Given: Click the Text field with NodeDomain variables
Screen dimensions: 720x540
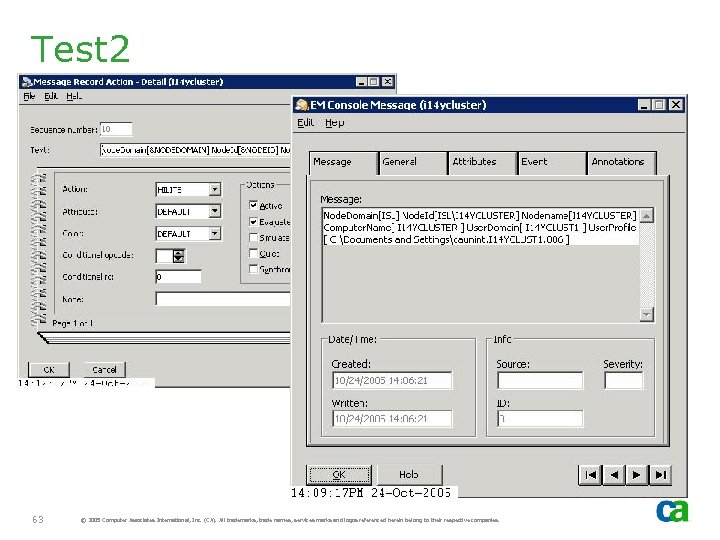Looking at the screenshot, I should [195, 150].
